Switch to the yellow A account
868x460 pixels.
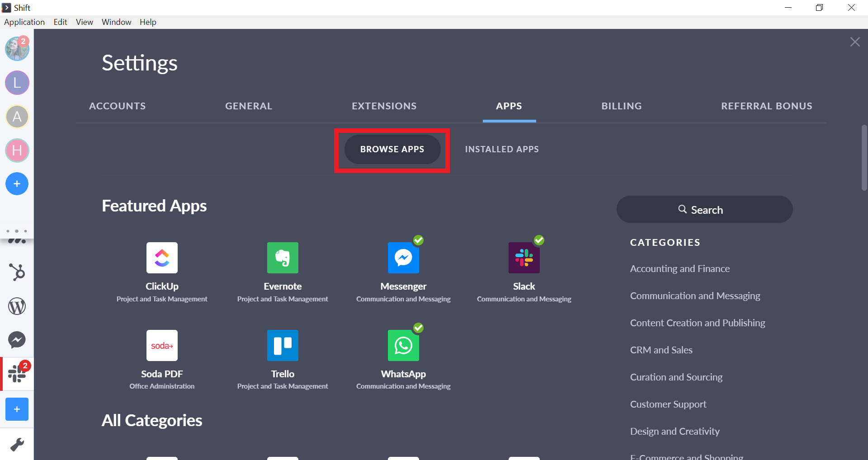pos(17,117)
